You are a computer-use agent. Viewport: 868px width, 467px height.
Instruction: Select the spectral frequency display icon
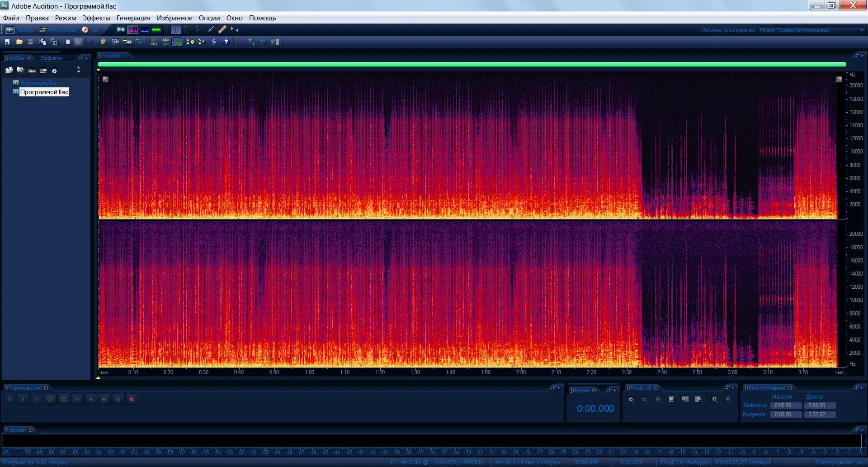point(132,30)
